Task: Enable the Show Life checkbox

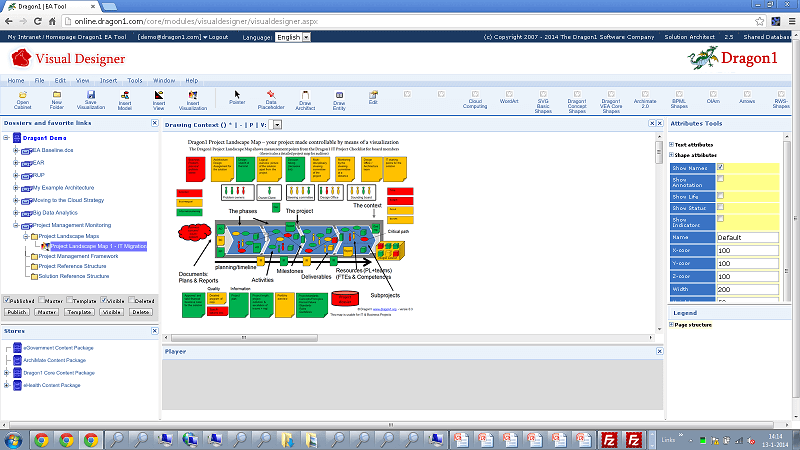Action: click(720, 195)
